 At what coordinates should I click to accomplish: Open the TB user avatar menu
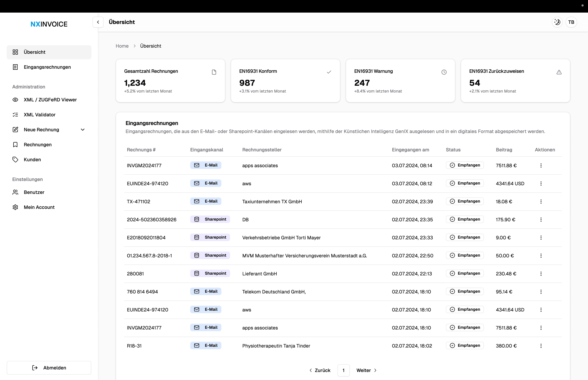571,22
